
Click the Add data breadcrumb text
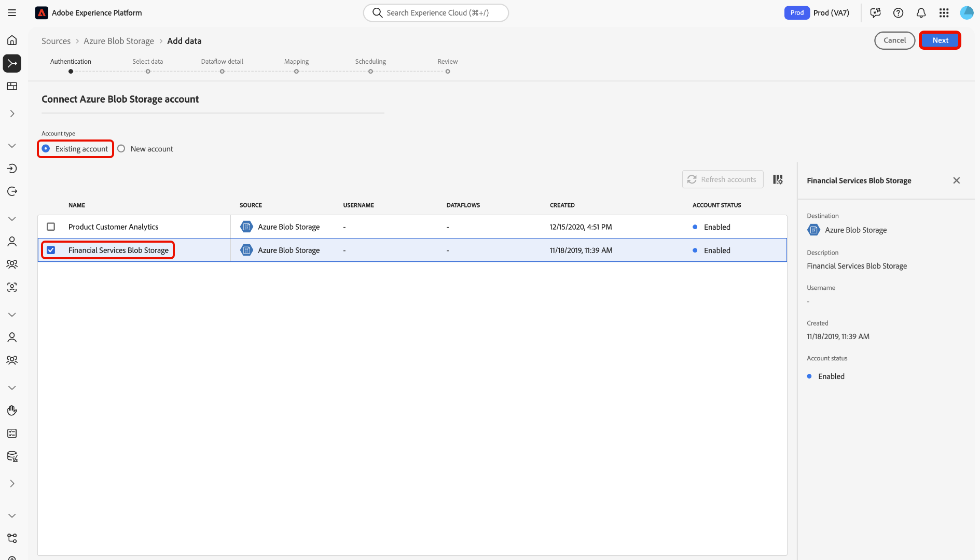tap(184, 41)
